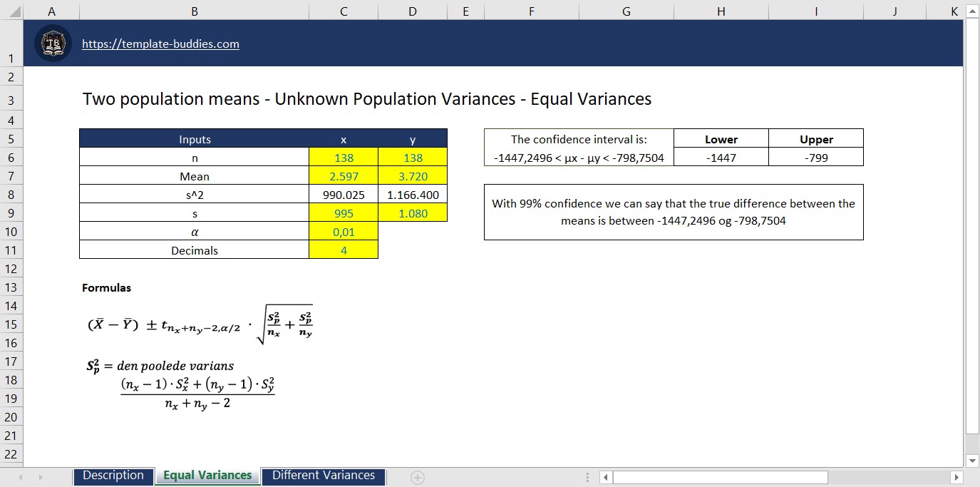Select the Equal Variances tab

207,475
